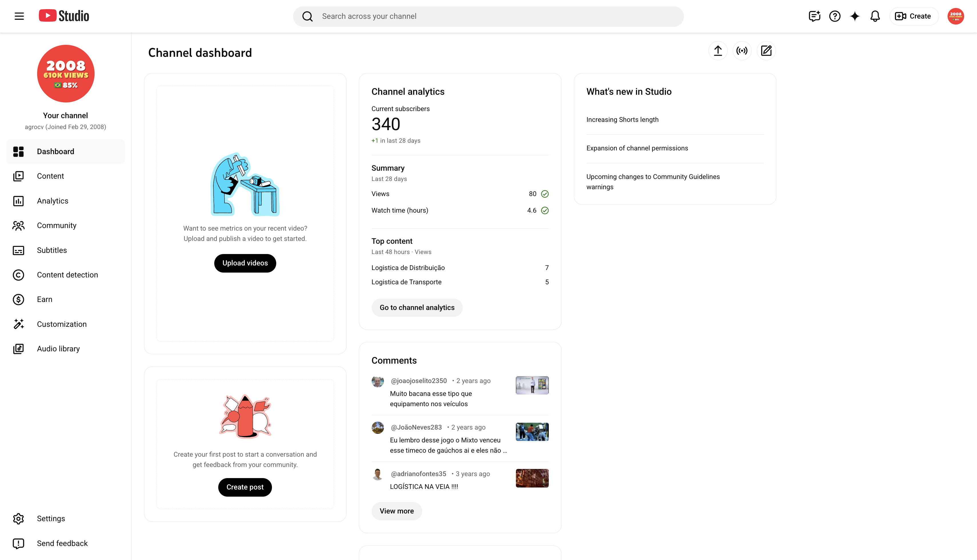Click the Community people icon

pyautogui.click(x=19, y=225)
